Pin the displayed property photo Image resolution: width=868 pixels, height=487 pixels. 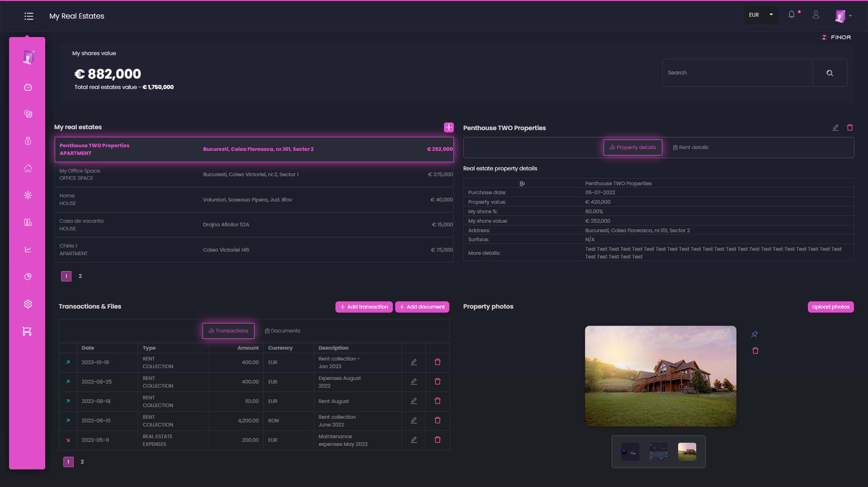tap(755, 334)
